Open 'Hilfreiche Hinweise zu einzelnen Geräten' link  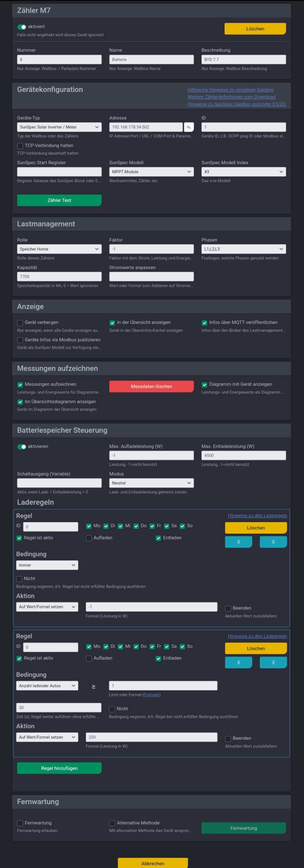tap(230, 90)
